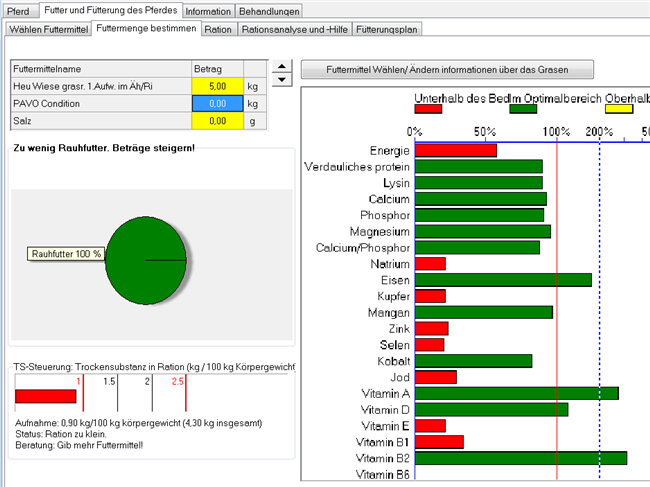This screenshot has height=487, width=650.
Task: Click the green Mangan bar
Action: 484,312
